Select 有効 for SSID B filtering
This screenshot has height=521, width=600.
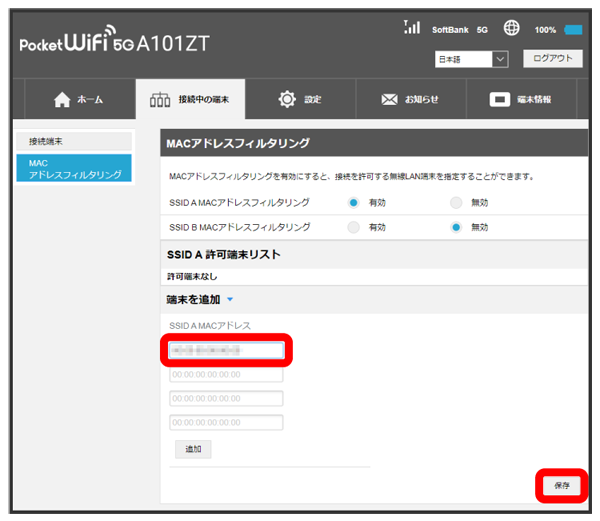click(x=354, y=227)
